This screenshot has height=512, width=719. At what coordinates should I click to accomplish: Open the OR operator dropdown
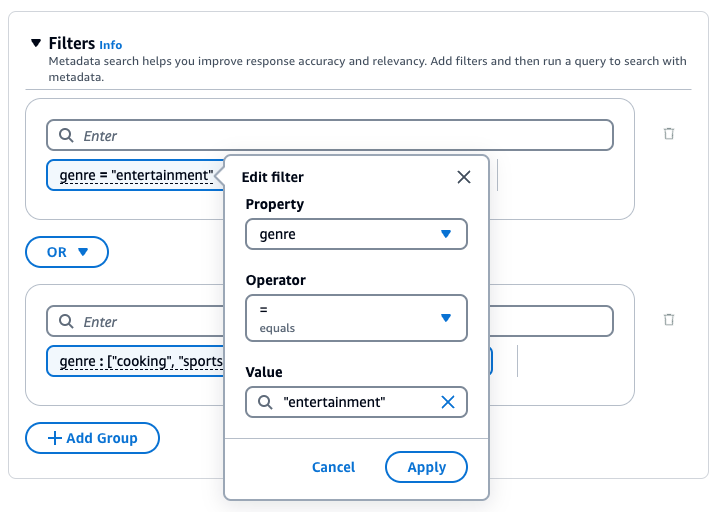(x=67, y=252)
